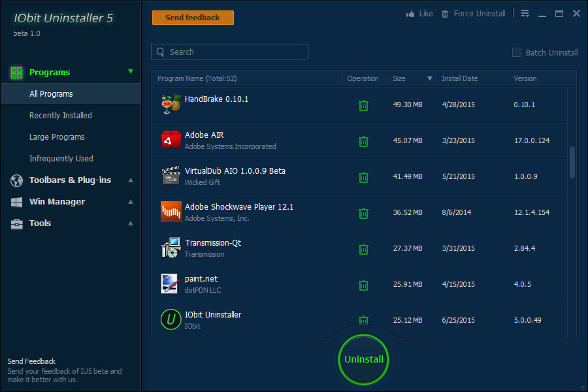Click the 5.0.0.49 version value
This screenshot has width=588, height=392.
click(528, 320)
